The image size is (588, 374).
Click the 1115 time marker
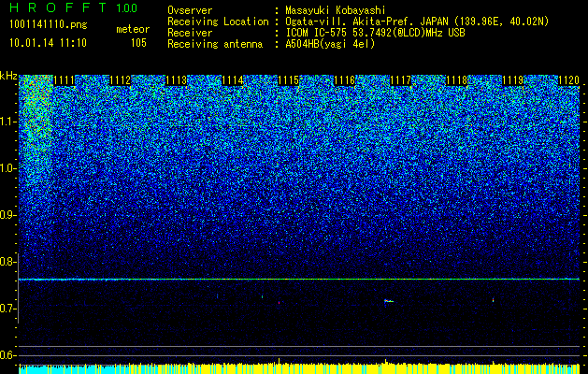pos(288,80)
